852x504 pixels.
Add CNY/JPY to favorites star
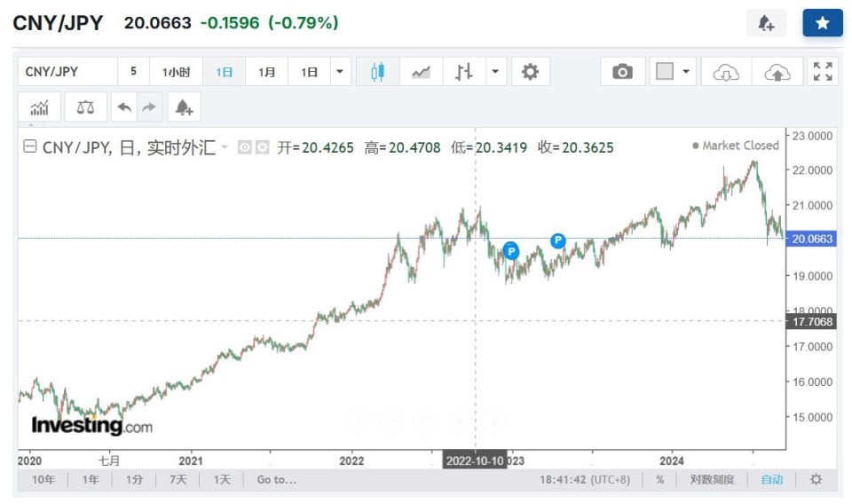coord(822,24)
